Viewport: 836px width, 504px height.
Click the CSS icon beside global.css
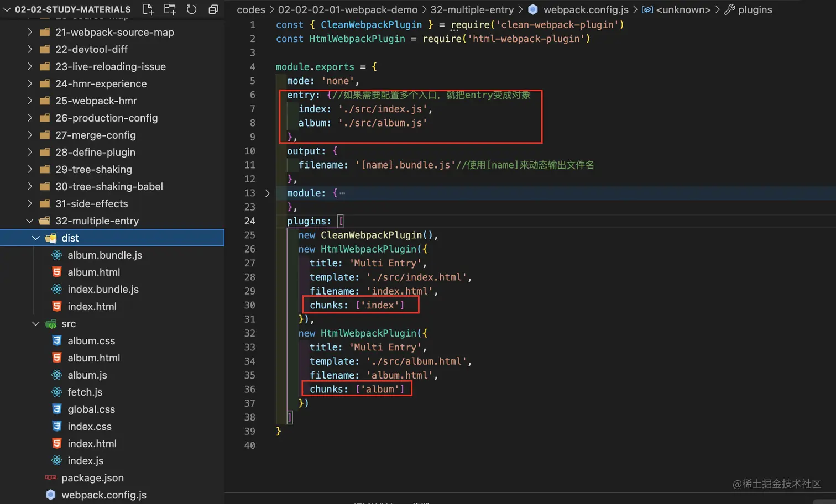tap(56, 409)
